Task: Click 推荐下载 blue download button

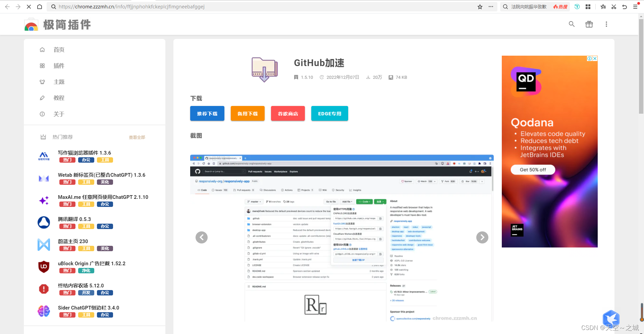Action: [x=207, y=113]
